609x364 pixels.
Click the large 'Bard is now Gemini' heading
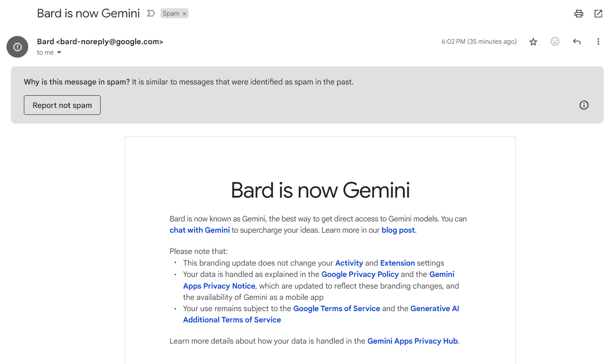coord(320,190)
